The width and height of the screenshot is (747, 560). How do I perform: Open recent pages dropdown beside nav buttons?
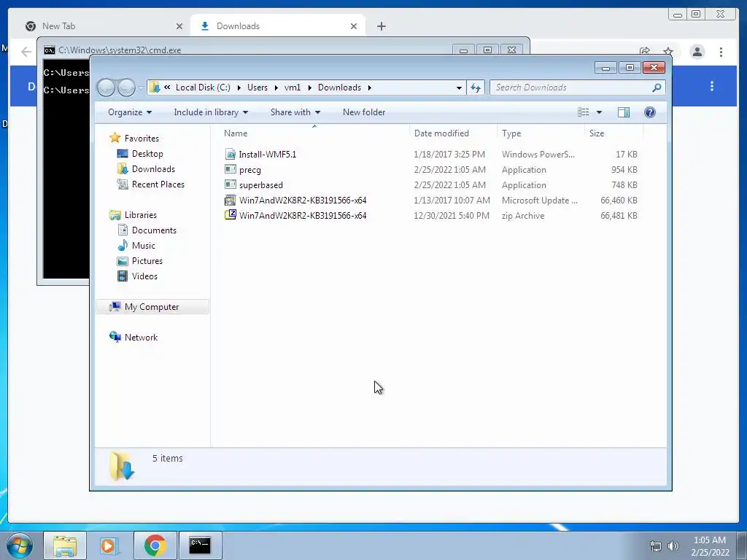point(141,87)
